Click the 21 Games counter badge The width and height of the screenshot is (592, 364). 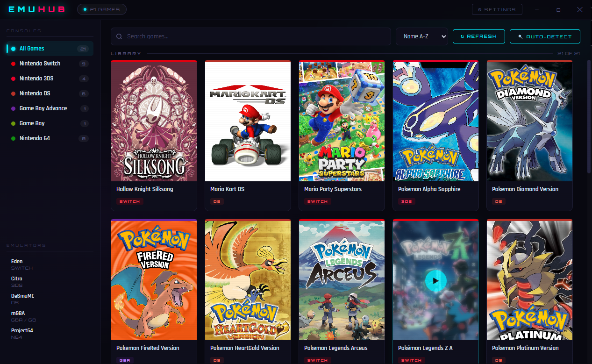click(101, 9)
